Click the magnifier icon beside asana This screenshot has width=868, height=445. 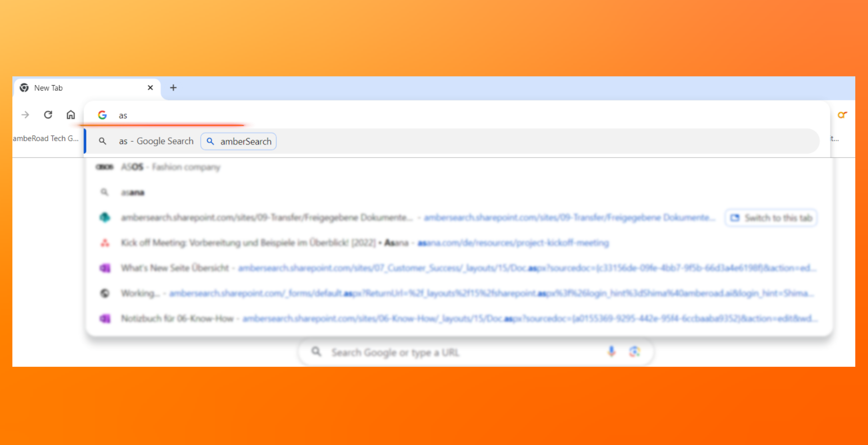click(104, 192)
